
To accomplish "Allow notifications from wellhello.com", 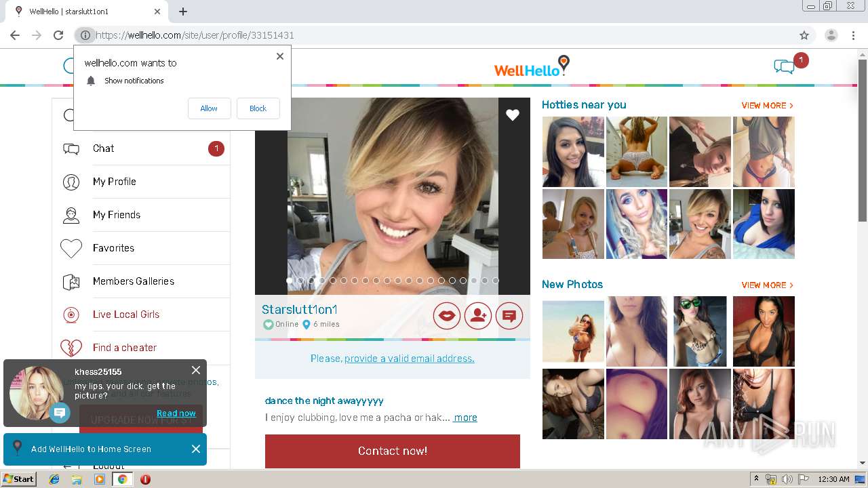I will coord(209,108).
